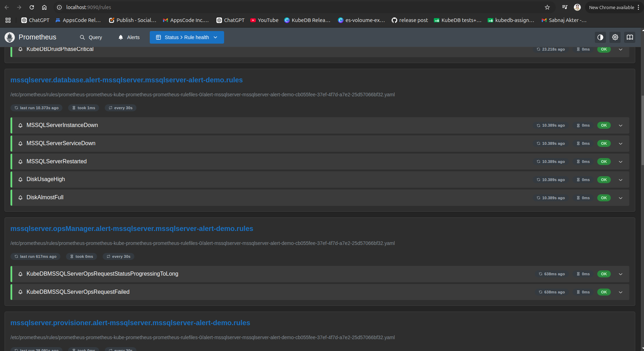Open the Sabnaj Akter Gmail bookmark

tap(564, 20)
